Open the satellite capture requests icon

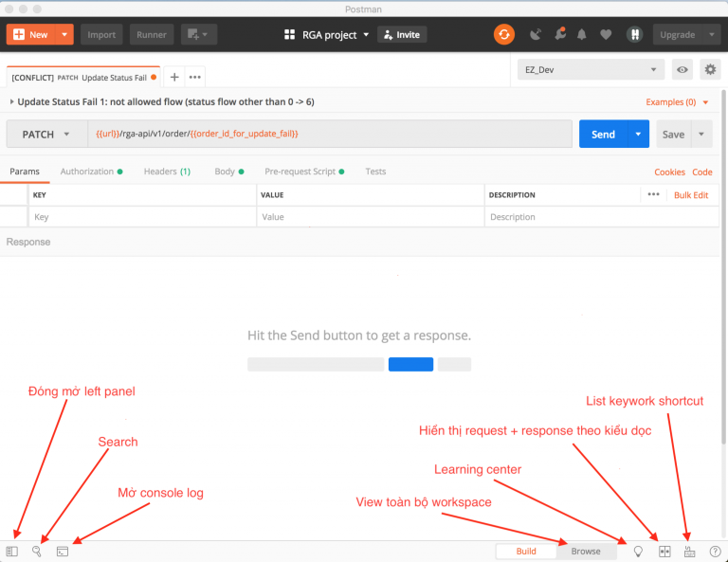536,34
